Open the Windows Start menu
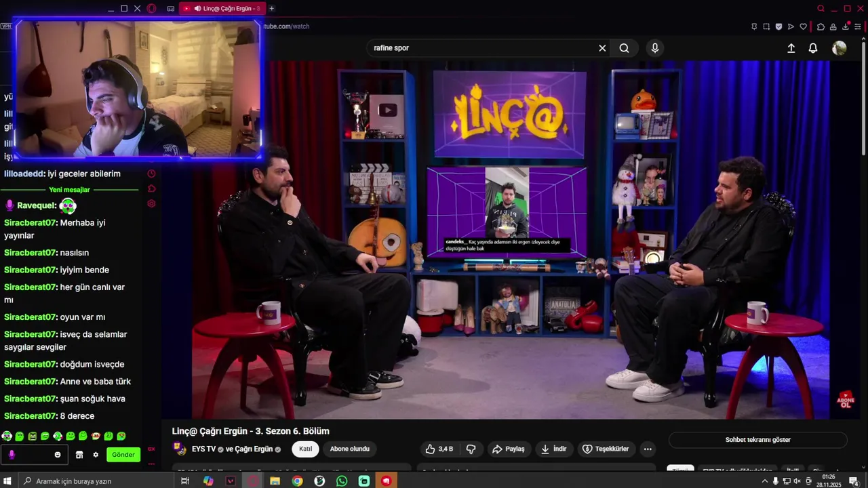Image resolution: width=868 pixels, height=488 pixels. pyautogui.click(x=8, y=481)
